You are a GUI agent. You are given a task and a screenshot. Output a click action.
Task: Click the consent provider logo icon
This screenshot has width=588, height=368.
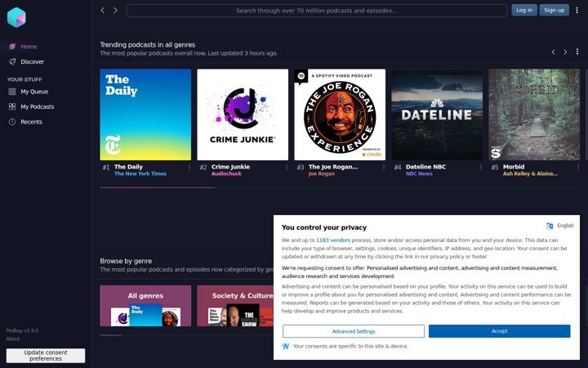point(285,346)
